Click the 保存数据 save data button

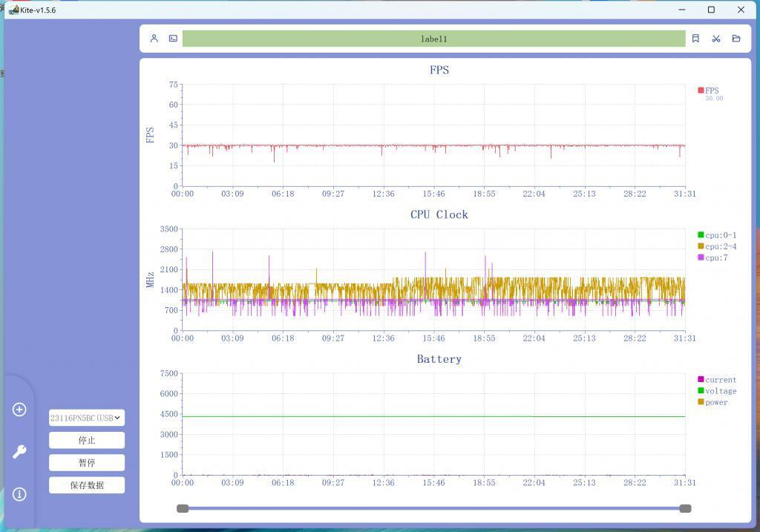point(87,485)
